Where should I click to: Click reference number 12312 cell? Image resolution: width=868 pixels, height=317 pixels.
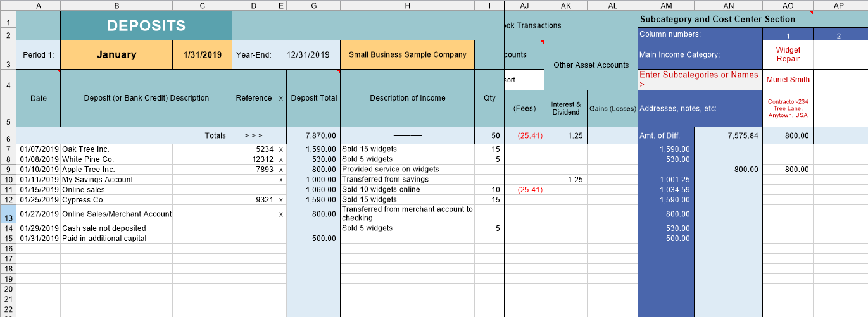pos(253,159)
